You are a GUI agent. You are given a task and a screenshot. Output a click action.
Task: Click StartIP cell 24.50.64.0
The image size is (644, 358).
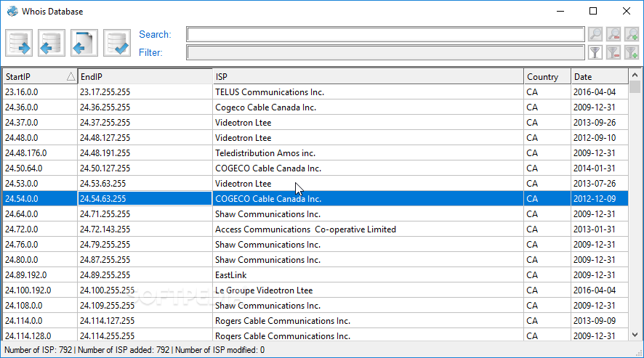pyautogui.click(x=40, y=168)
